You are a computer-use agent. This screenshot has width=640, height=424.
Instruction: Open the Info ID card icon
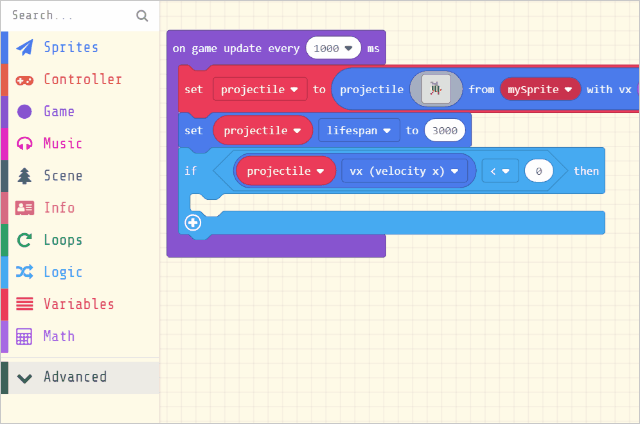pyautogui.click(x=24, y=208)
